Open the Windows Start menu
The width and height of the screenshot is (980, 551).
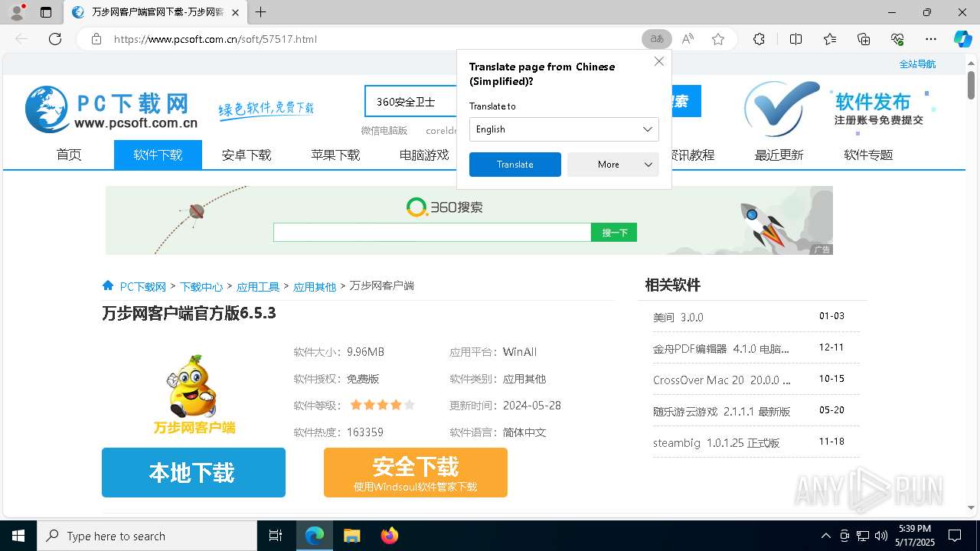coord(18,536)
